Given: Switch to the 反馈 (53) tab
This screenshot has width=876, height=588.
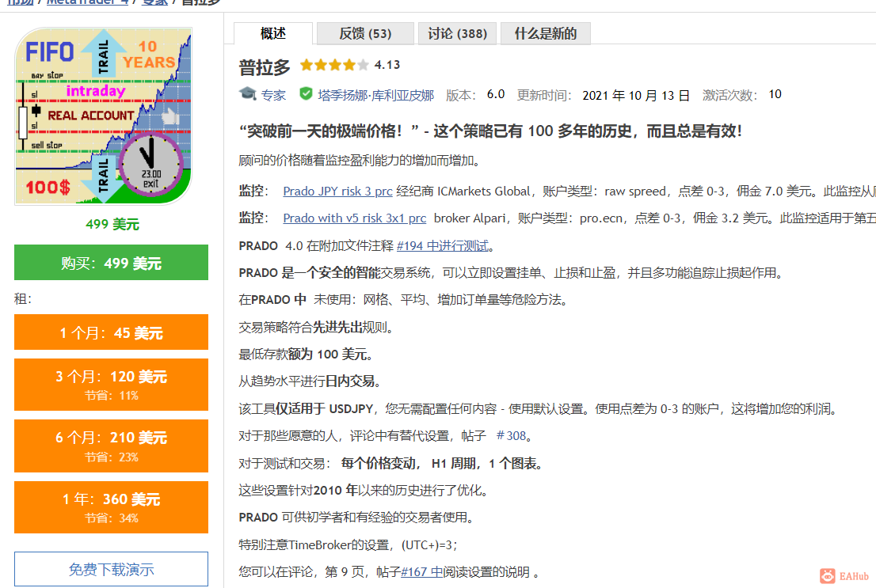Looking at the screenshot, I should (x=365, y=33).
